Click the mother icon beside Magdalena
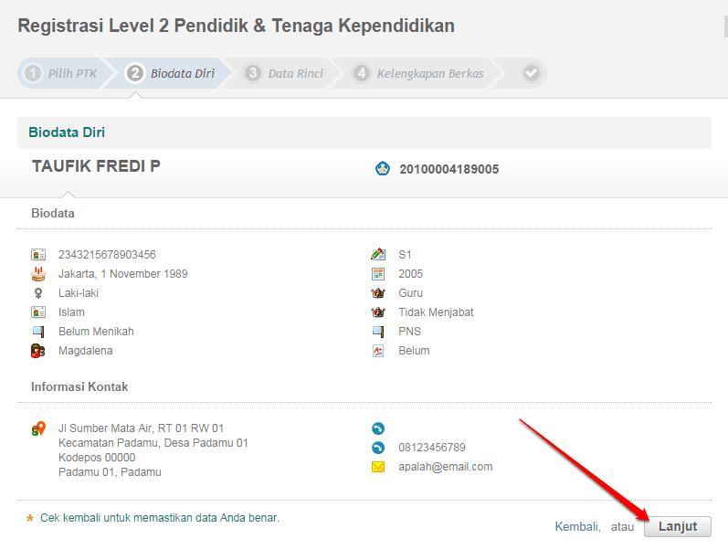 38,351
